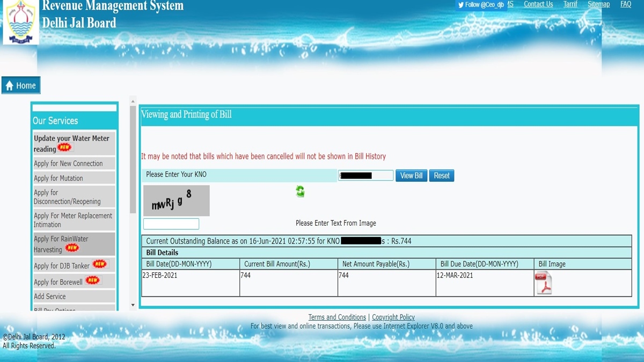
Task: View the Tarrif page
Action: tap(570, 4)
